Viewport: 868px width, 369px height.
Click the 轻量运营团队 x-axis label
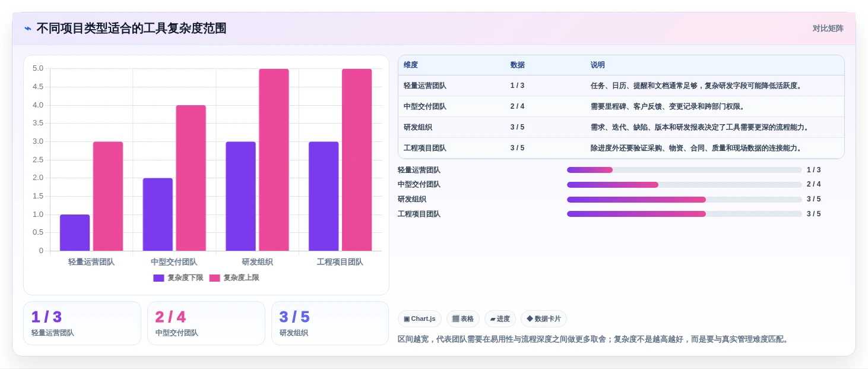click(x=91, y=262)
